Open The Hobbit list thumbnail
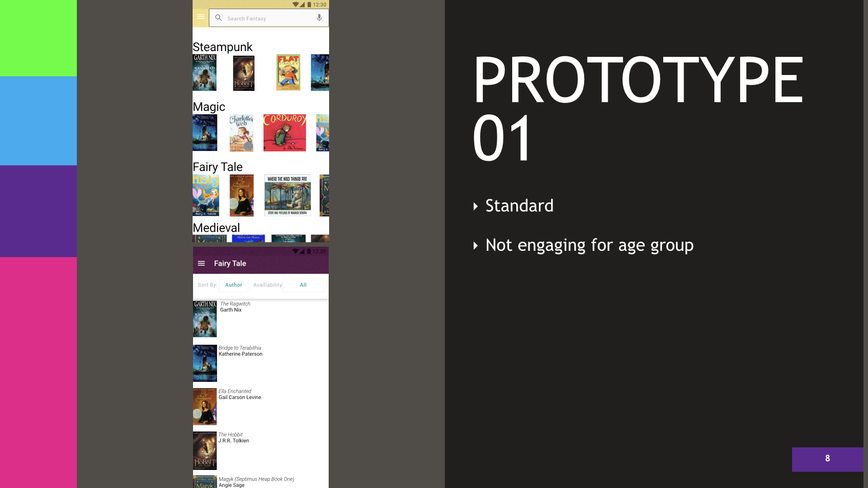Viewport: 868px width, 488px height. 205,450
